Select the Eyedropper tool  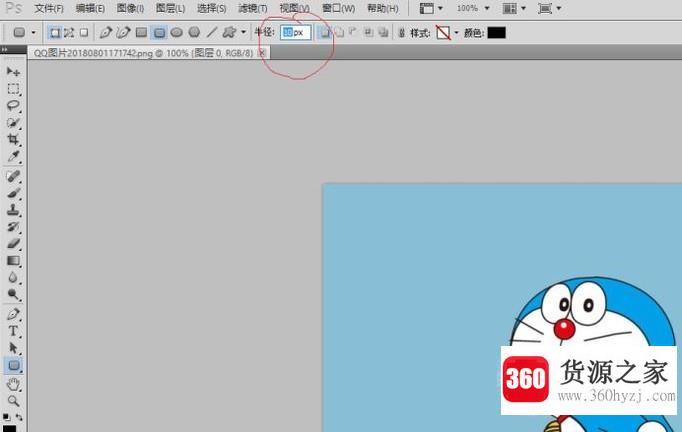[x=13, y=157]
